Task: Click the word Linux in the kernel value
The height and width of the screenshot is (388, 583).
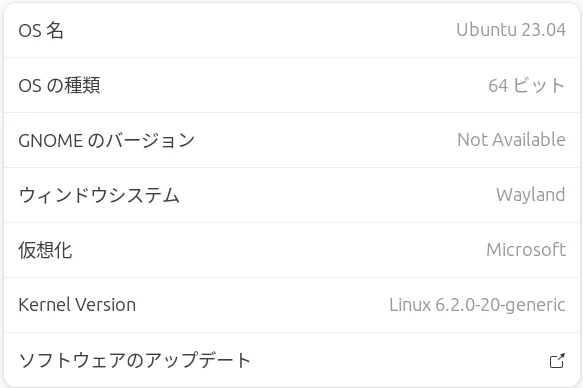Action: [x=410, y=305]
